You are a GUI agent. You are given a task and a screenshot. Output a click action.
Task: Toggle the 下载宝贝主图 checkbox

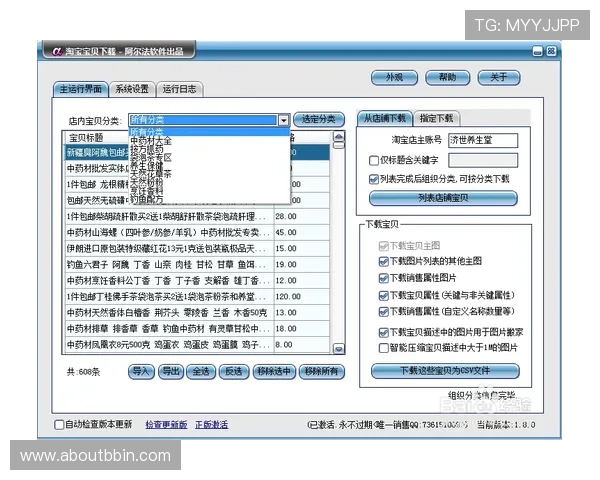(383, 246)
